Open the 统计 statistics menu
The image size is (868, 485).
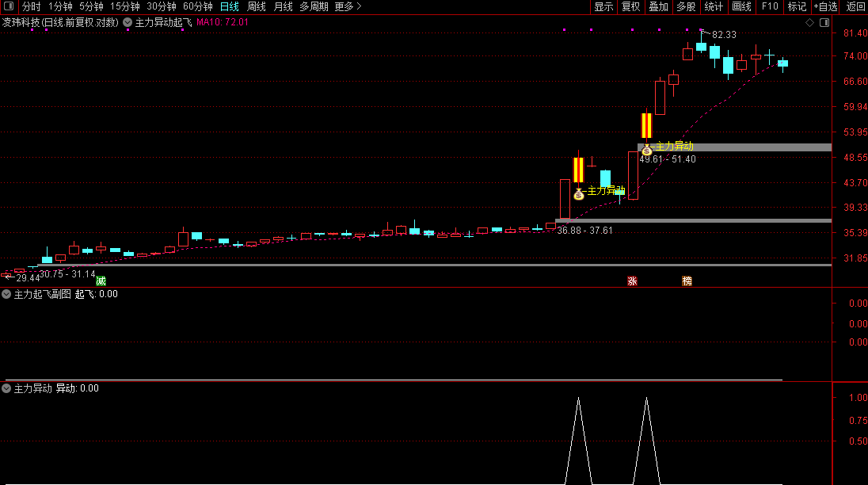point(714,6)
